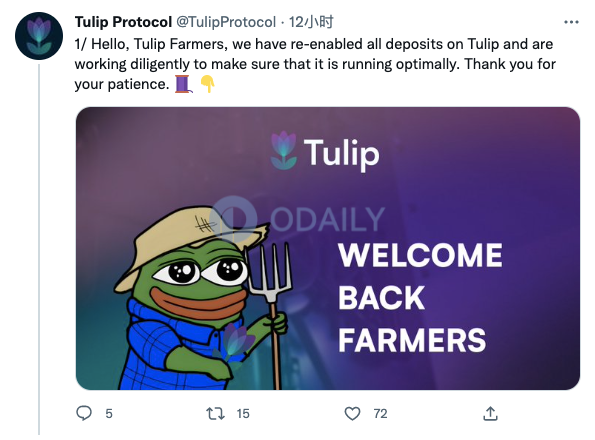595x440 pixels.
Task: View the reply count 5
Action: [x=109, y=413]
